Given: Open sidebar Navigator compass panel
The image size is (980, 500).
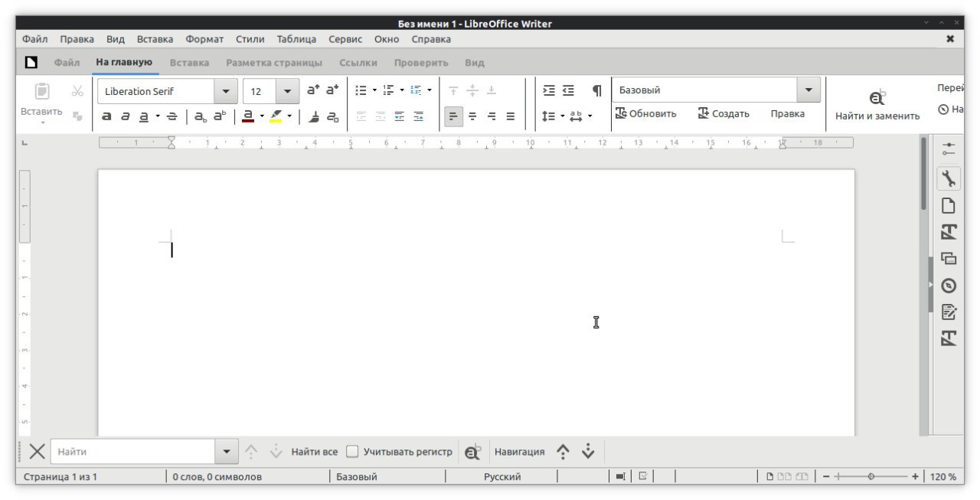Looking at the screenshot, I should [x=949, y=286].
